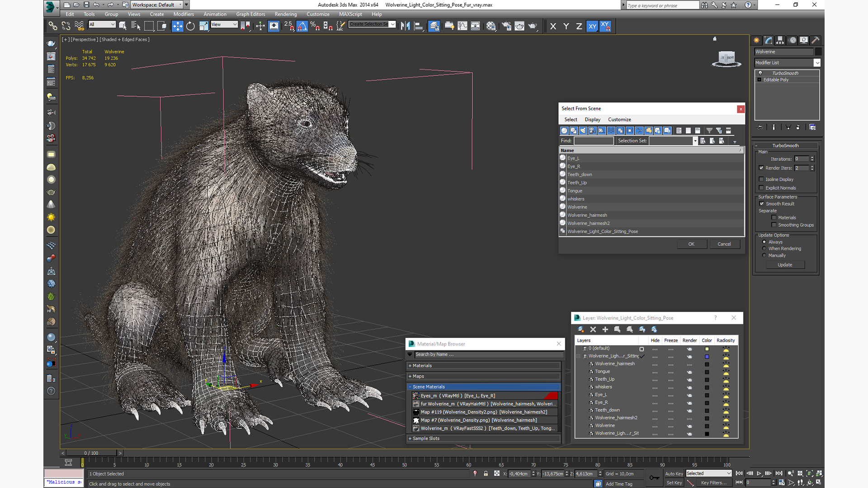The image size is (868, 488).
Task: Open the key mode Selected dropdown
Action: point(708,474)
